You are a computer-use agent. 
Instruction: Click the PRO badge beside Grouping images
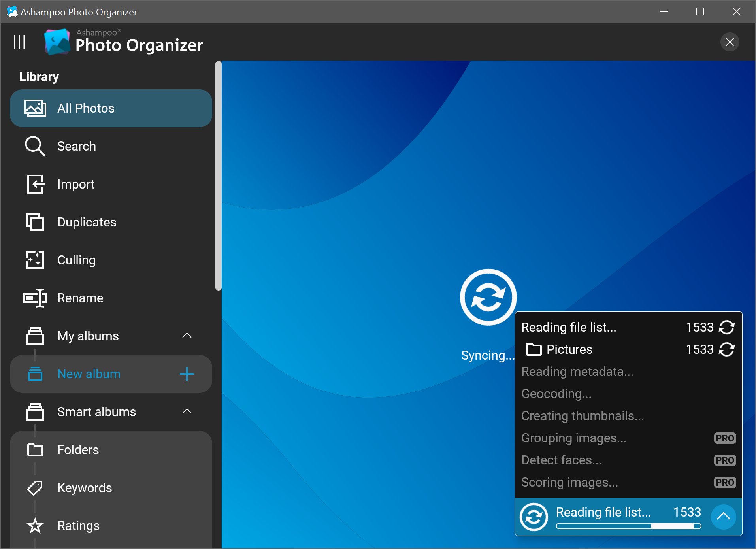coord(725,438)
